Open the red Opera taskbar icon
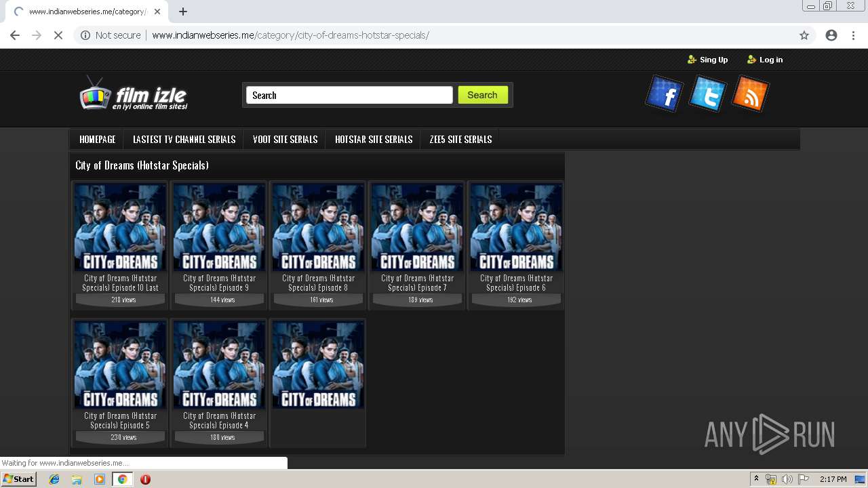Image resolution: width=868 pixels, height=488 pixels. (145, 479)
